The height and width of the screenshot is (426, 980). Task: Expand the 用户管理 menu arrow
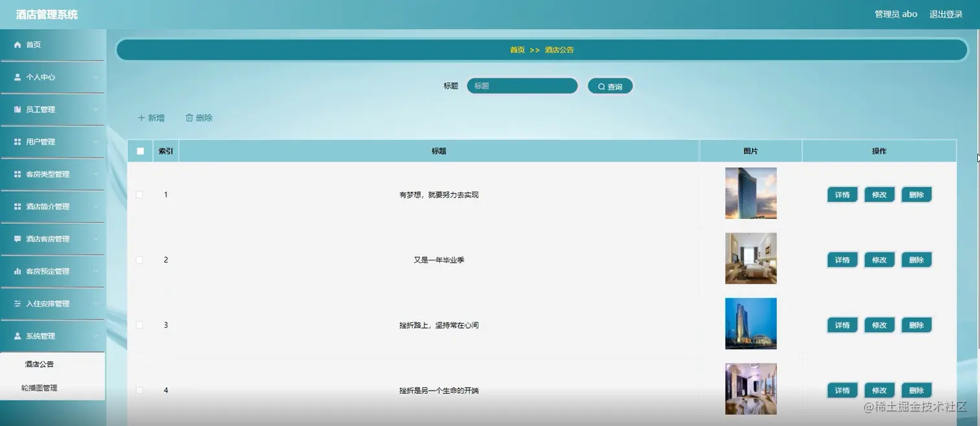tap(96, 142)
